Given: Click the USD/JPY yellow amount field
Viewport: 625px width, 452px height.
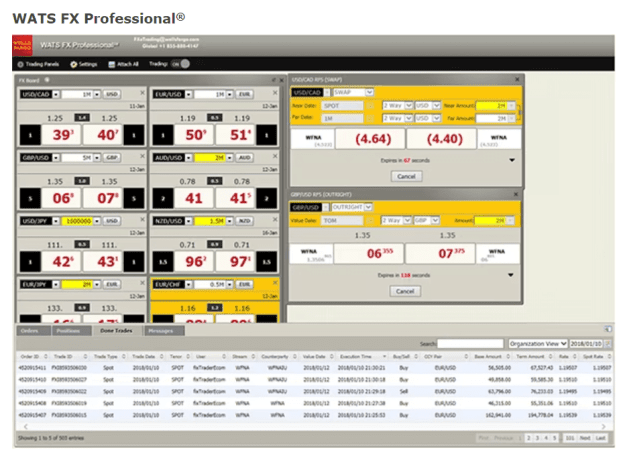Looking at the screenshot, I should (77, 221).
